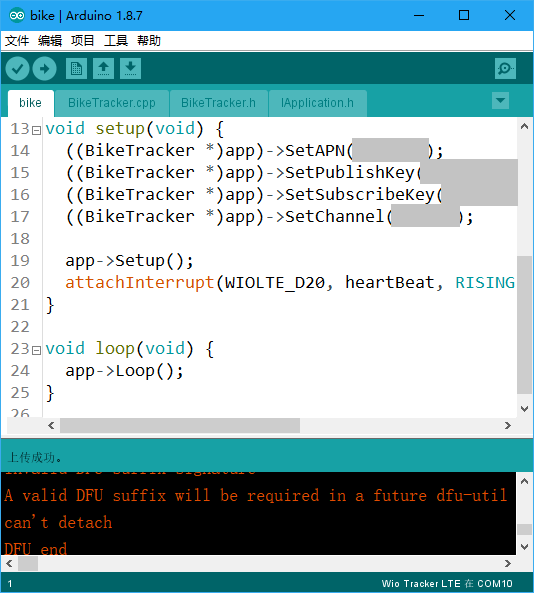
Task: Create a new sketch with New icon
Action: click(x=76, y=69)
